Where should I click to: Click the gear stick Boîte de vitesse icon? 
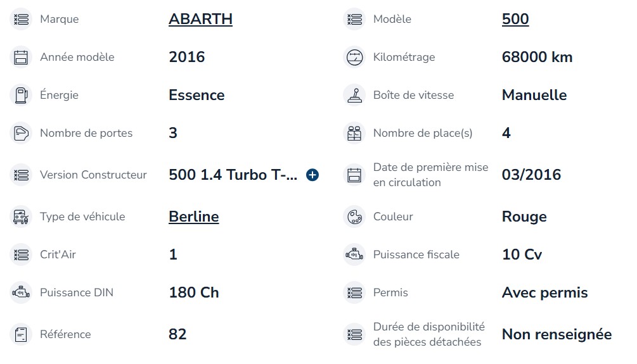pyautogui.click(x=354, y=95)
